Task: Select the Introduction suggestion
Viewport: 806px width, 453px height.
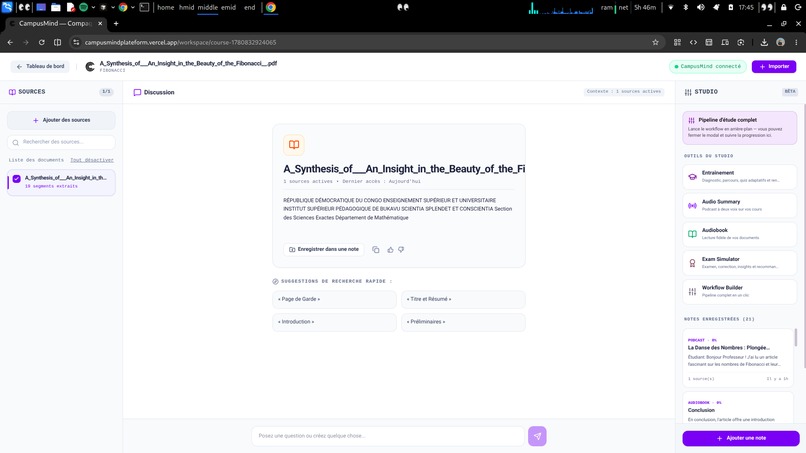Action: pyautogui.click(x=334, y=322)
